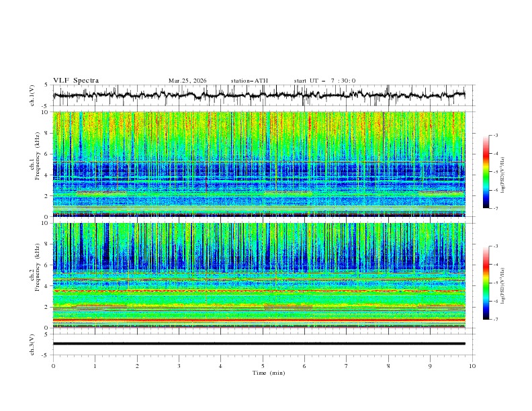The width and height of the screenshot is (532, 411).
Task: Click time axis tick label "4"
Action: 220,366
